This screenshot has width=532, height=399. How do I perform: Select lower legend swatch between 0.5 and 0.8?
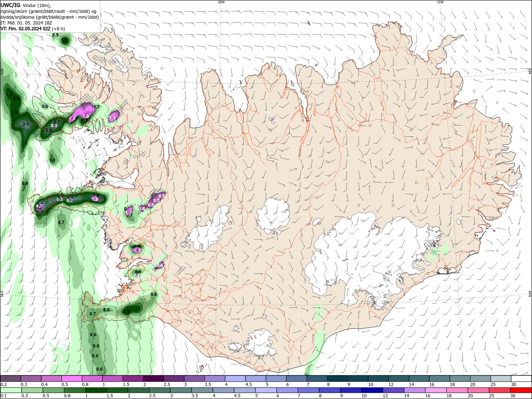coord(53,390)
